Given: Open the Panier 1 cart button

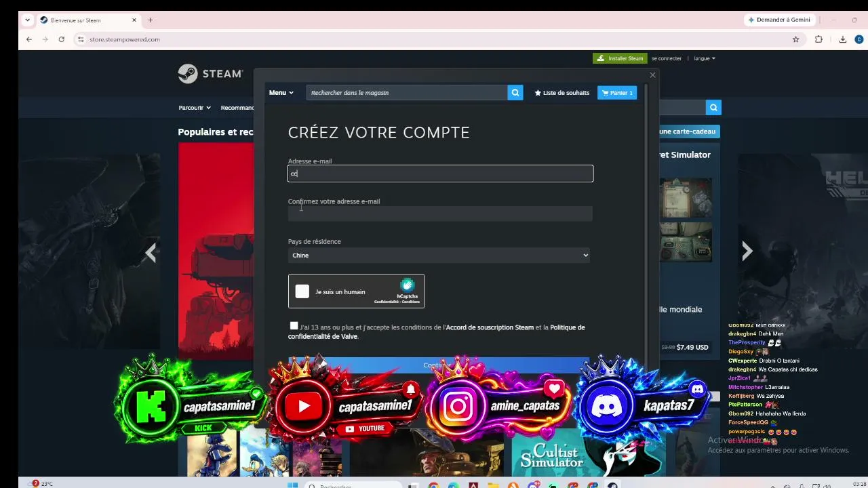Looking at the screenshot, I should point(617,93).
